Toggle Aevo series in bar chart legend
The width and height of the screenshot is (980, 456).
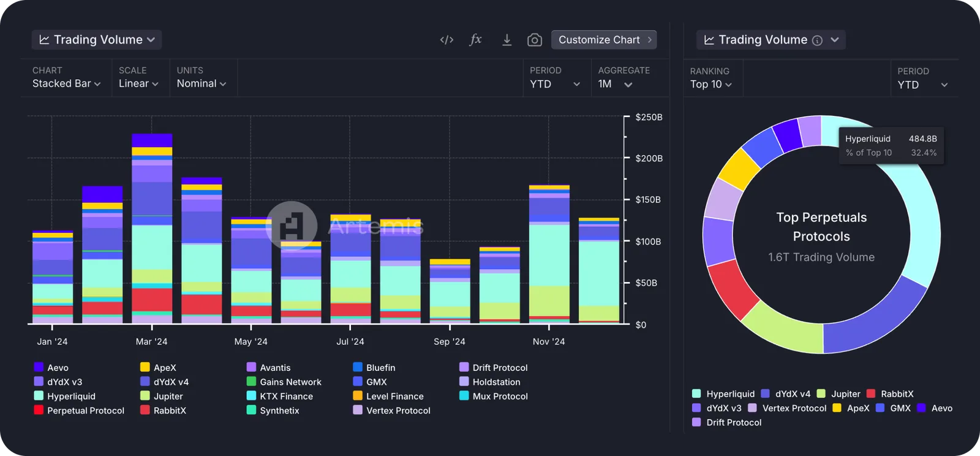tap(51, 368)
